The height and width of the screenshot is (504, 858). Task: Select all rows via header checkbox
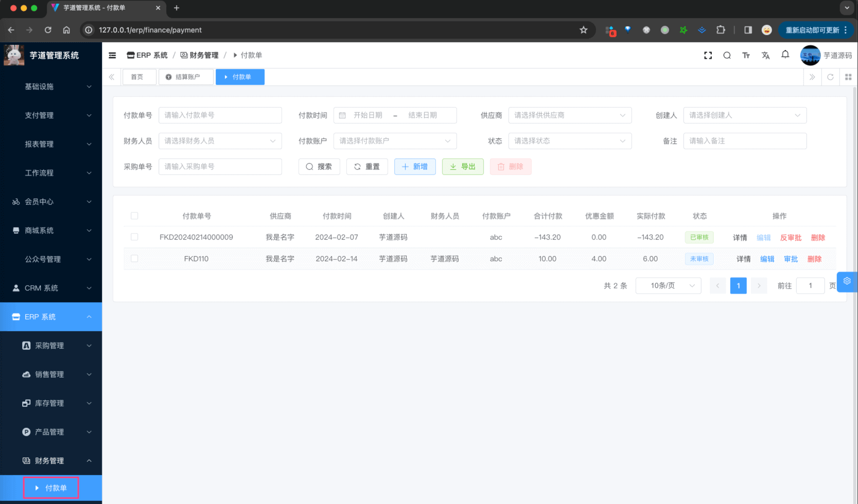tap(134, 215)
